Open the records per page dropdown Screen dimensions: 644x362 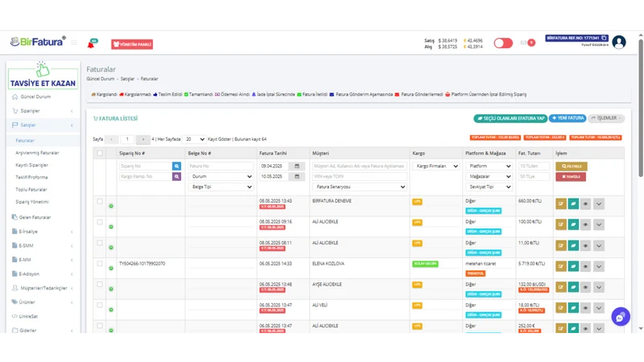pyautogui.click(x=194, y=139)
